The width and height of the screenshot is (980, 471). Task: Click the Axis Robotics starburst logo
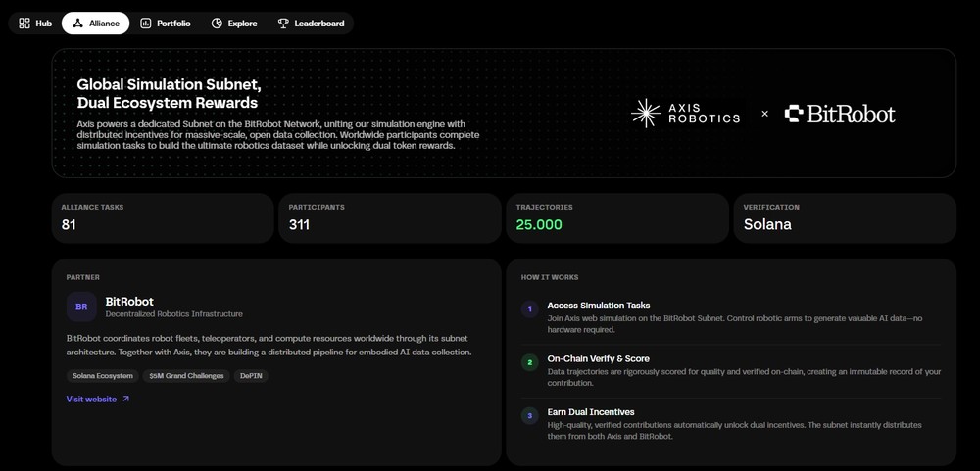coord(646,113)
